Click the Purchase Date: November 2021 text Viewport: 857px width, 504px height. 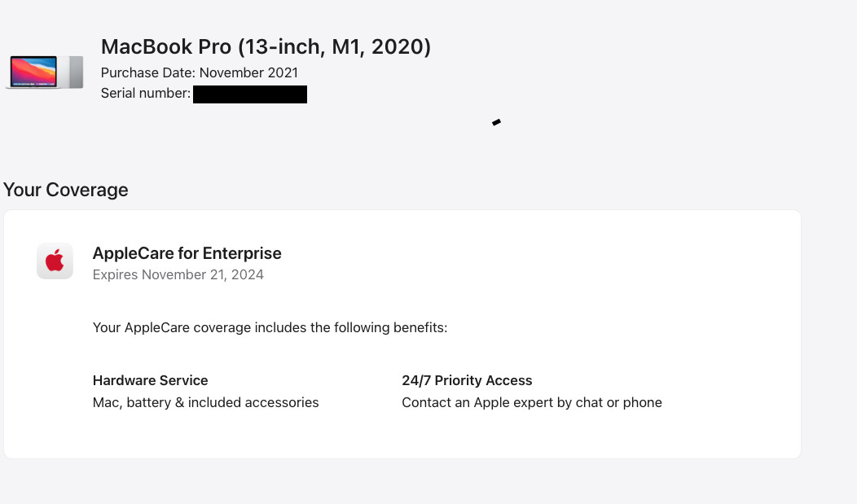point(200,72)
